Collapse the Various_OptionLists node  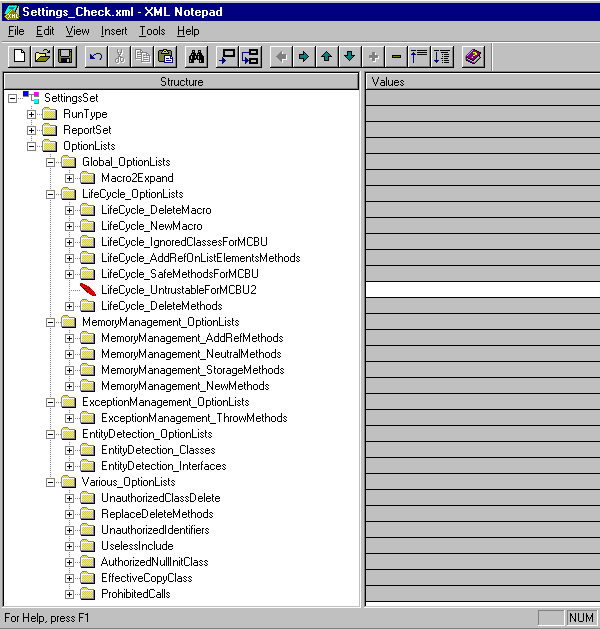50,482
